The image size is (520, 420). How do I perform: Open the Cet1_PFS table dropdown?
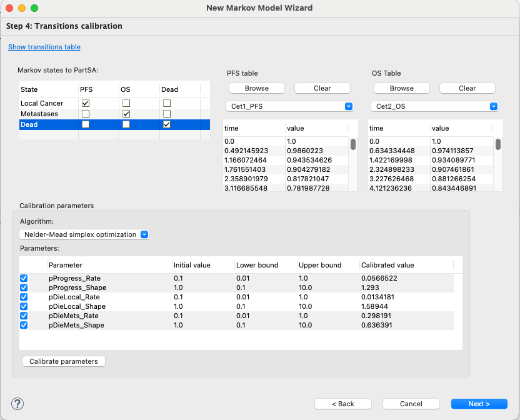289,106
